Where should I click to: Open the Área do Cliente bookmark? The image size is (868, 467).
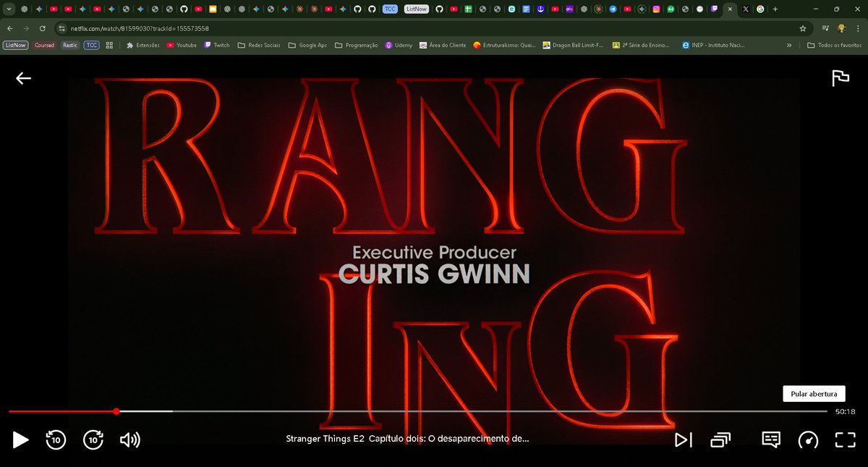[x=443, y=45]
